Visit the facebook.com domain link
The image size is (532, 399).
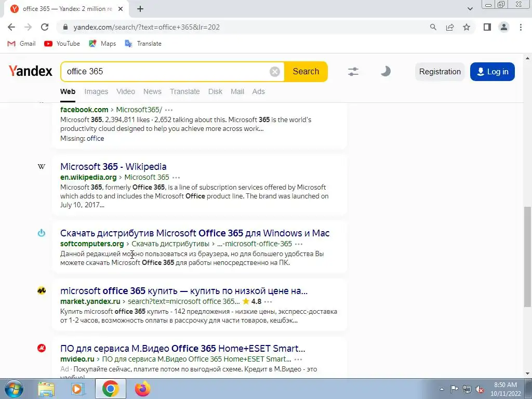tap(84, 110)
